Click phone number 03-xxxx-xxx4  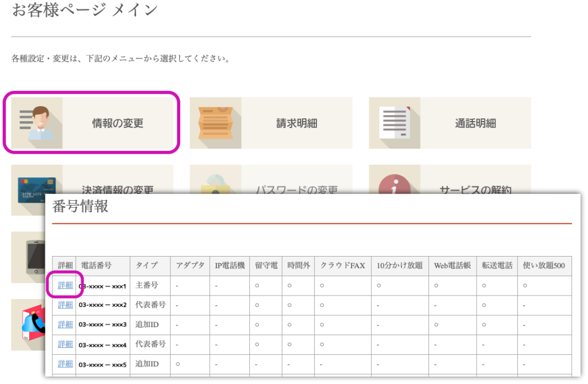coord(102,344)
